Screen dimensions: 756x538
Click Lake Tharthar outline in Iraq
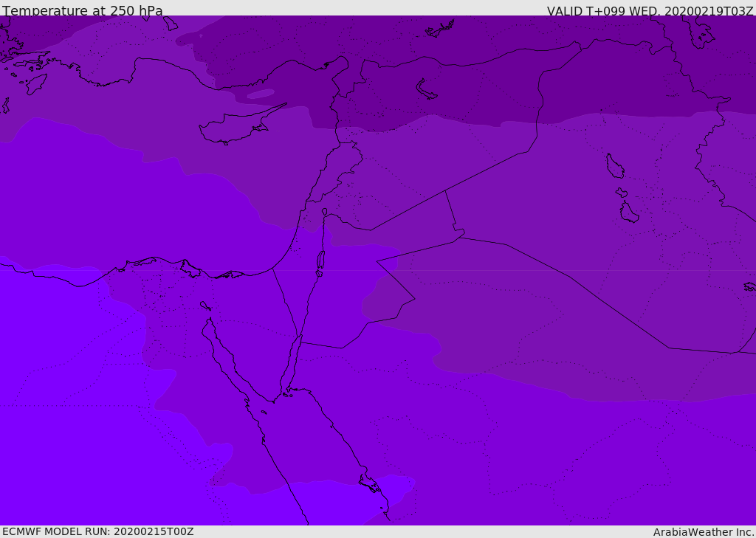click(x=615, y=166)
